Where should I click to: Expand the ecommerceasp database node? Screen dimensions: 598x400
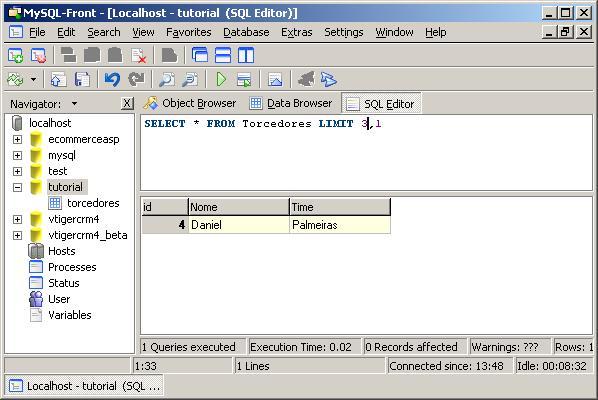click(17, 140)
